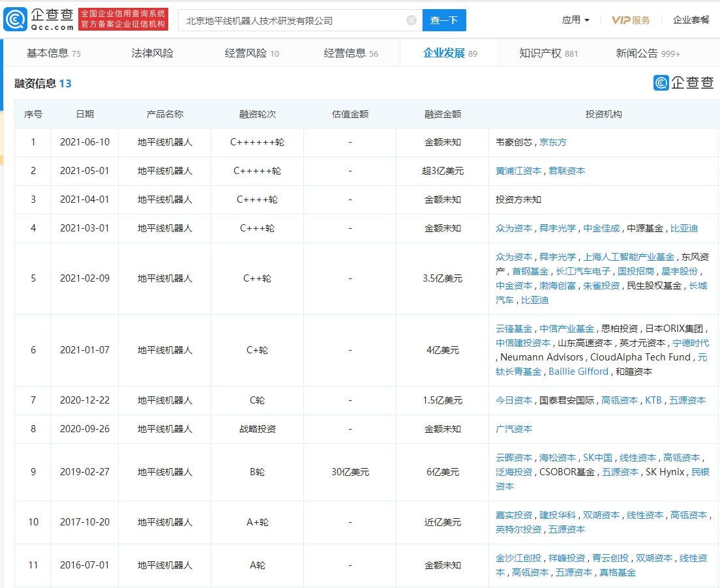The height and width of the screenshot is (588, 720).
Task: Open Baillie Gifford investor link
Action: (578, 372)
